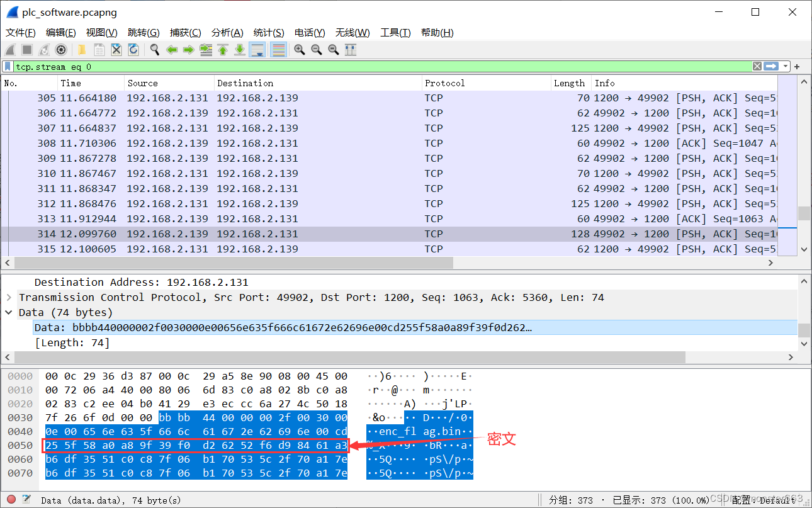Screen dimensions: 812x508
Task: Select packet number 305 row
Action: tap(390, 98)
